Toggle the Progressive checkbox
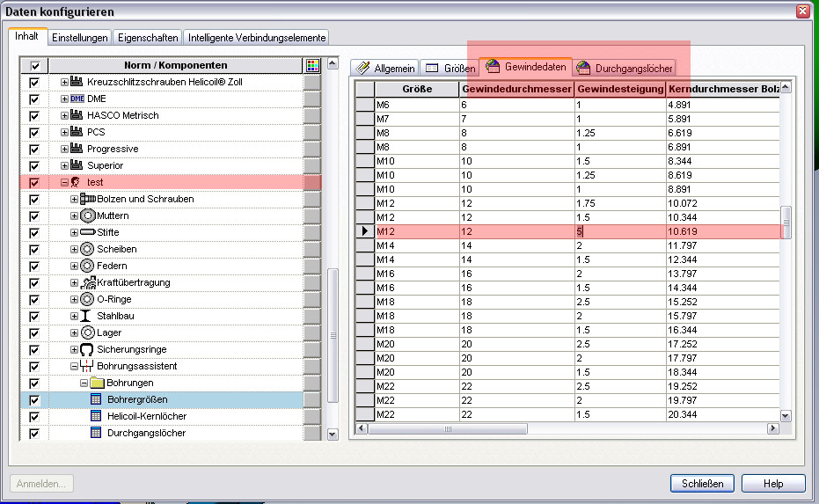Screen dimensions: 819x504 tap(34, 149)
